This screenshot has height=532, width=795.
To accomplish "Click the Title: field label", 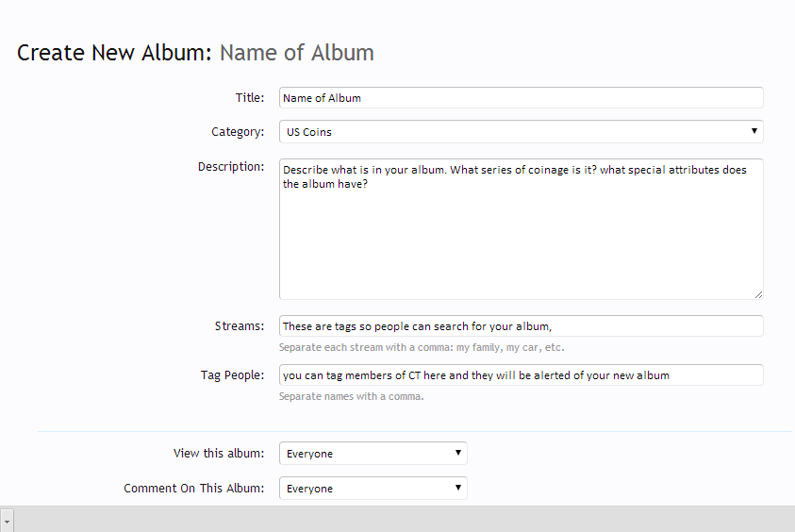I will pyautogui.click(x=250, y=98).
